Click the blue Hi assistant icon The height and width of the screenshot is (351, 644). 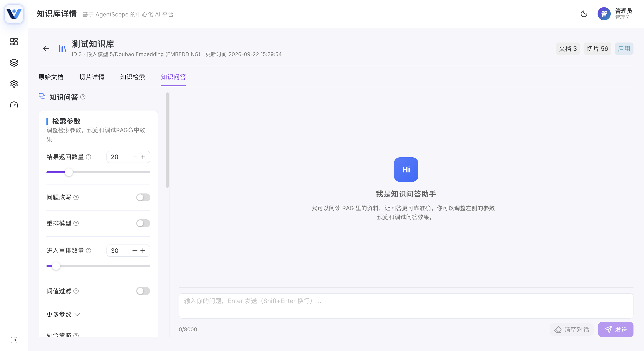(x=406, y=170)
